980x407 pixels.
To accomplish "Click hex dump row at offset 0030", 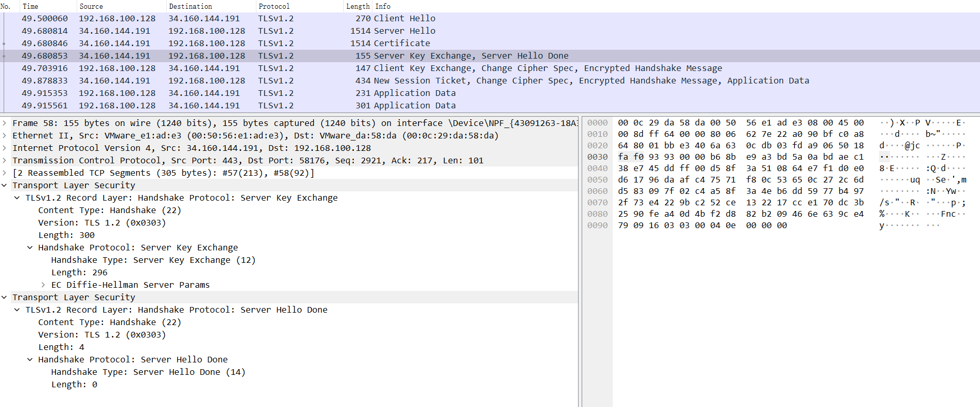I will click(741, 157).
